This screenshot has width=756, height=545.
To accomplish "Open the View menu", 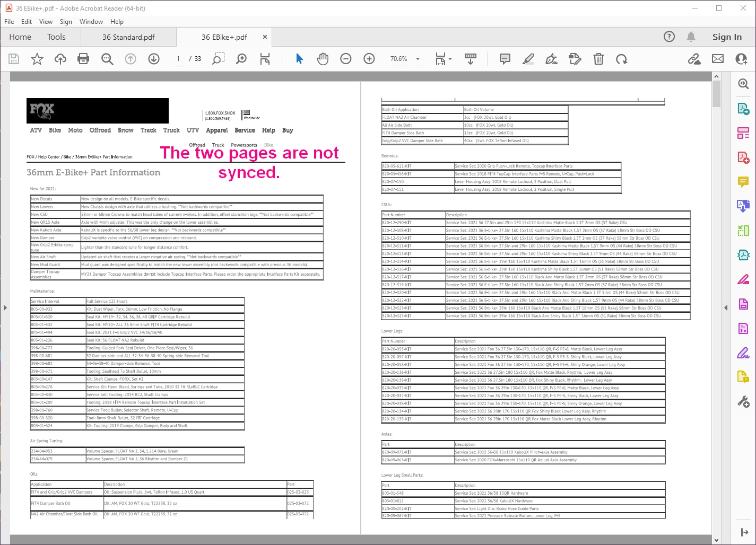I will [46, 22].
